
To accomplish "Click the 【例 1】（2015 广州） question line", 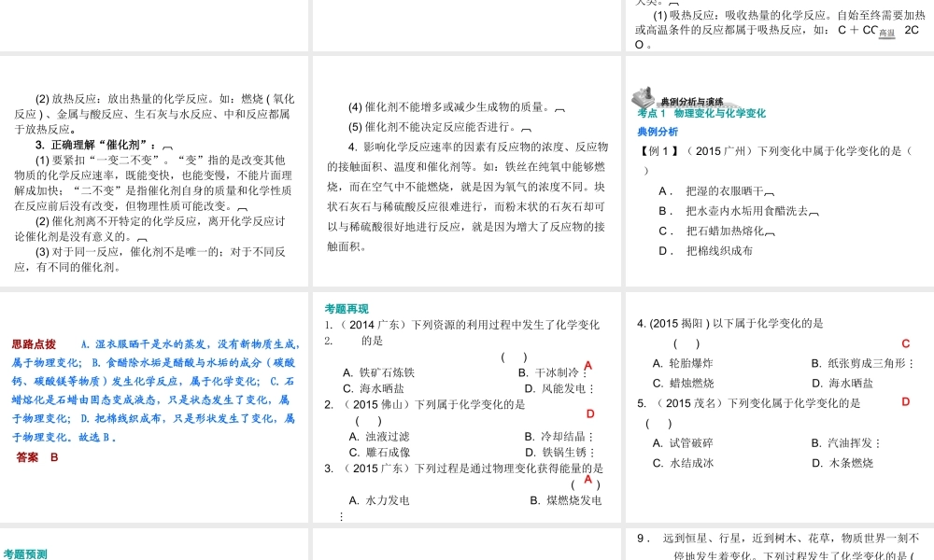I will point(776,161).
